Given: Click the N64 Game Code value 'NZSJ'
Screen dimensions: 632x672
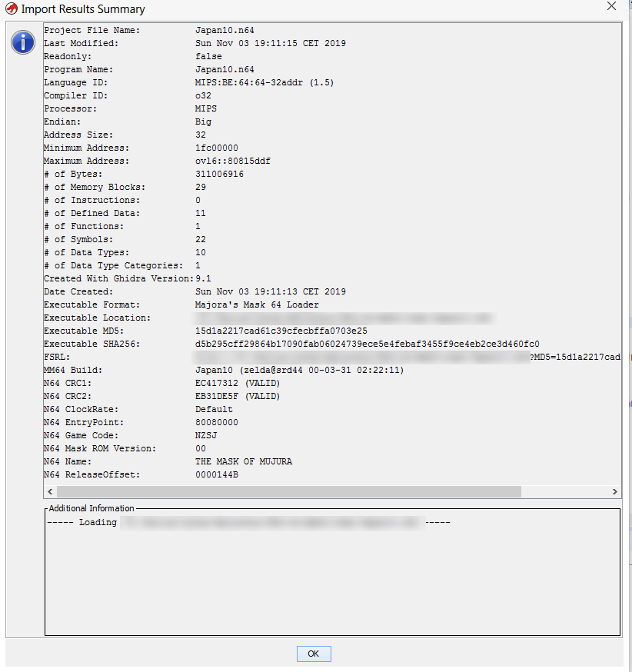Looking at the screenshot, I should pyautogui.click(x=206, y=435).
